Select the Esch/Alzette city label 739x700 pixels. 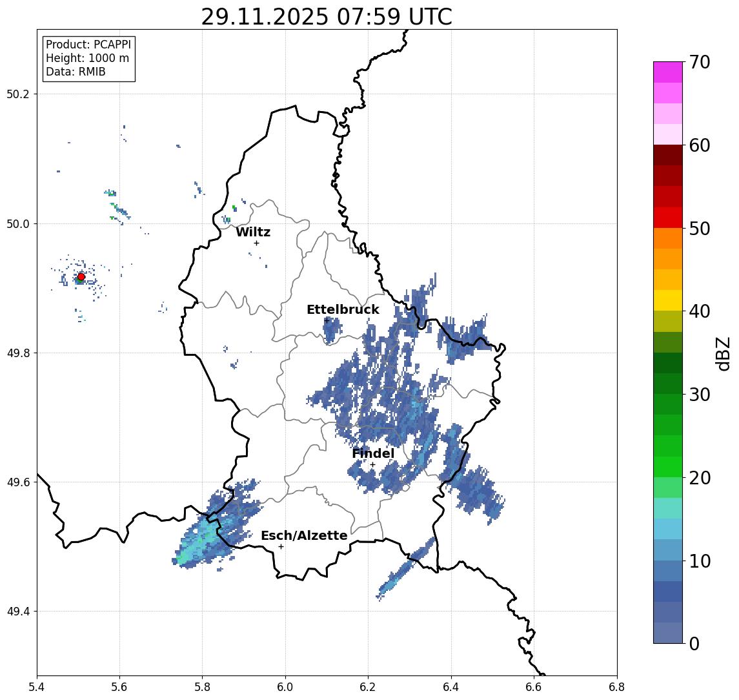point(304,535)
